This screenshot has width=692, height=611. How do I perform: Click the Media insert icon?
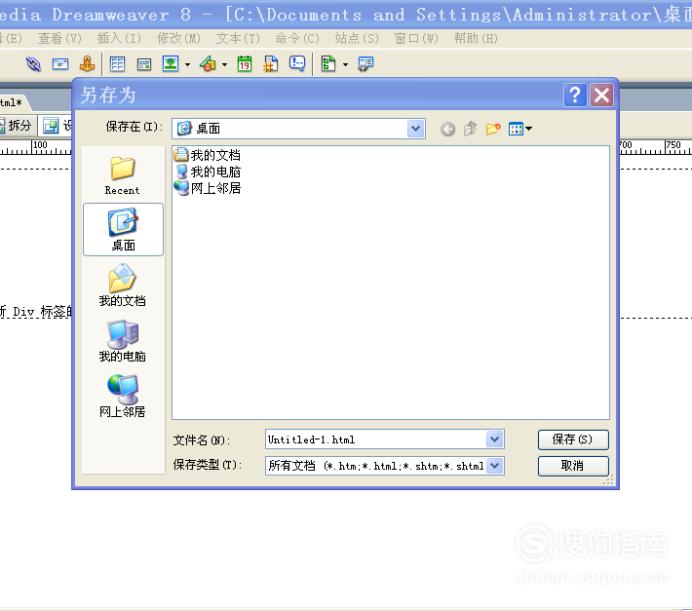tap(208, 64)
